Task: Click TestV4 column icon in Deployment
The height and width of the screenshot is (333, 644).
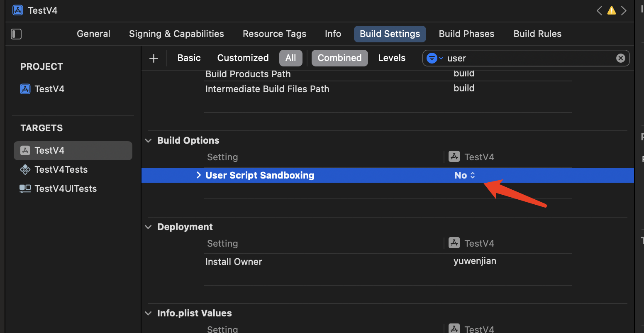Action: point(454,243)
